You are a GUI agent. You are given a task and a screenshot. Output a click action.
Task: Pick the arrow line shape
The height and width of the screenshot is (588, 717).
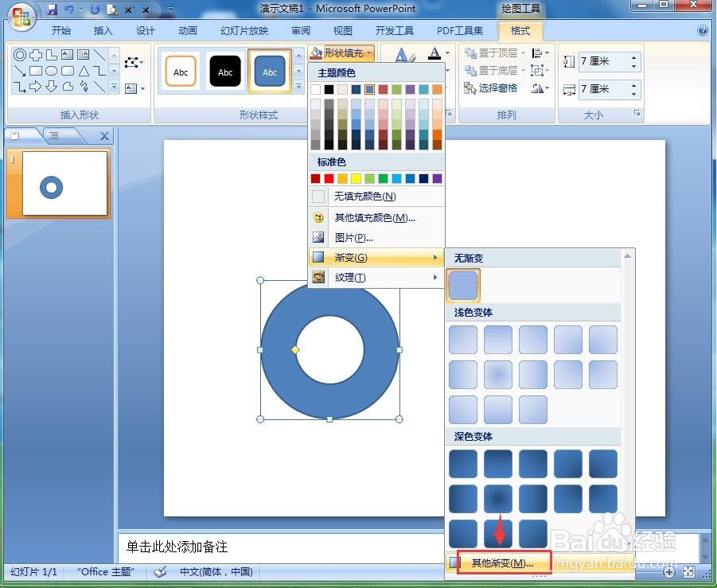tap(19, 71)
